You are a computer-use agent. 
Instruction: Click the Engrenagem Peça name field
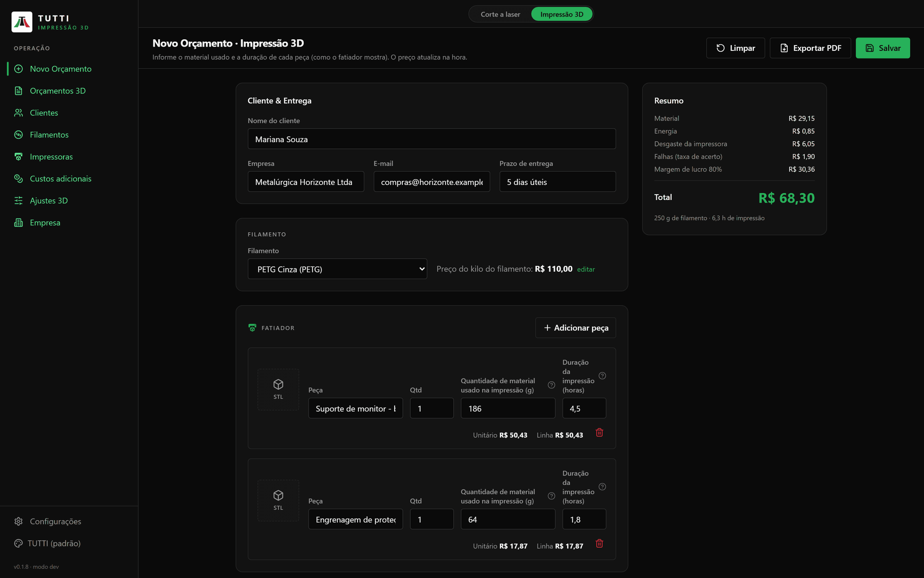pyautogui.click(x=355, y=519)
